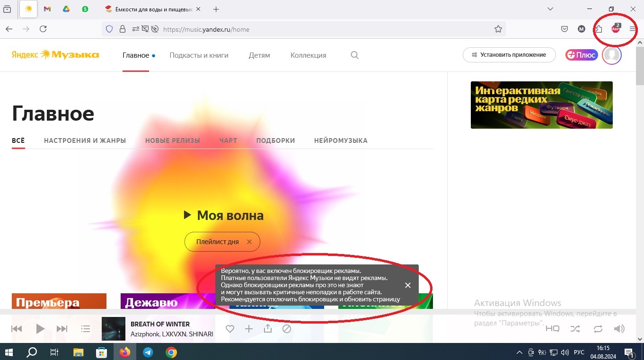Open site permissions icon in address bar

pyautogui.click(x=136, y=29)
